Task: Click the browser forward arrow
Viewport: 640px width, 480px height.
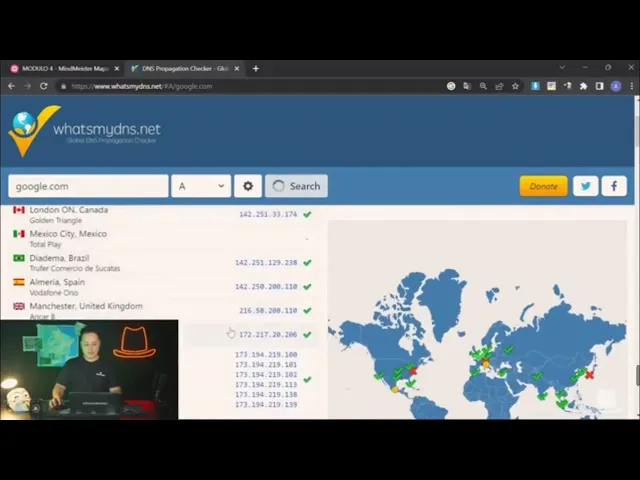Action: pos(27,86)
